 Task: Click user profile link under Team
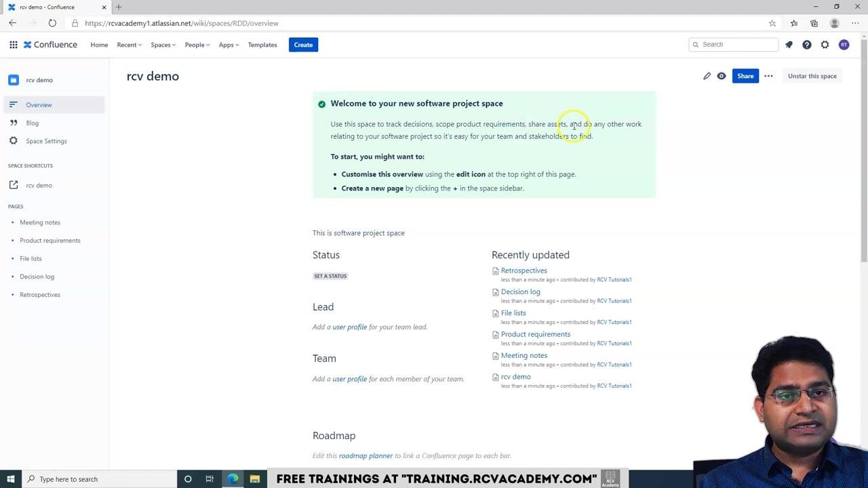(349, 379)
